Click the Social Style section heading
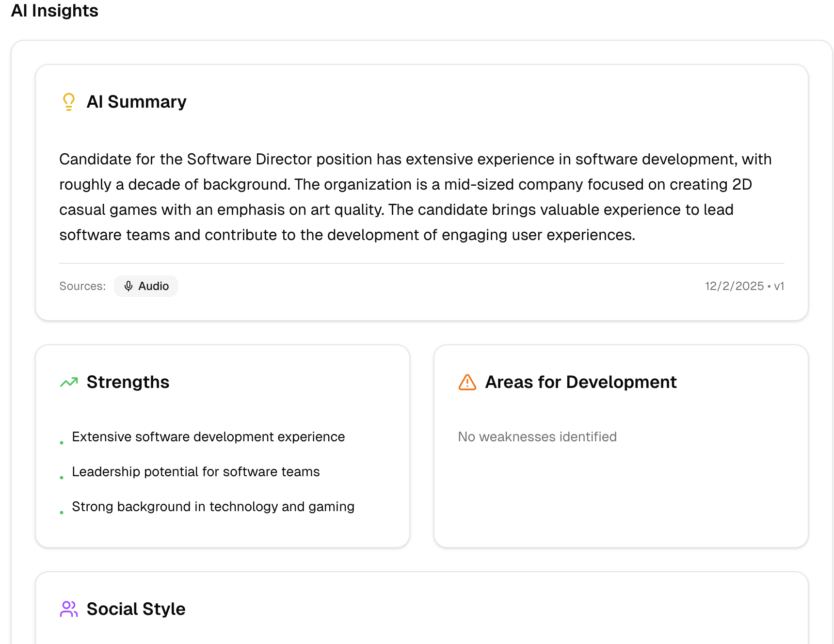The image size is (834, 644). 136,609
